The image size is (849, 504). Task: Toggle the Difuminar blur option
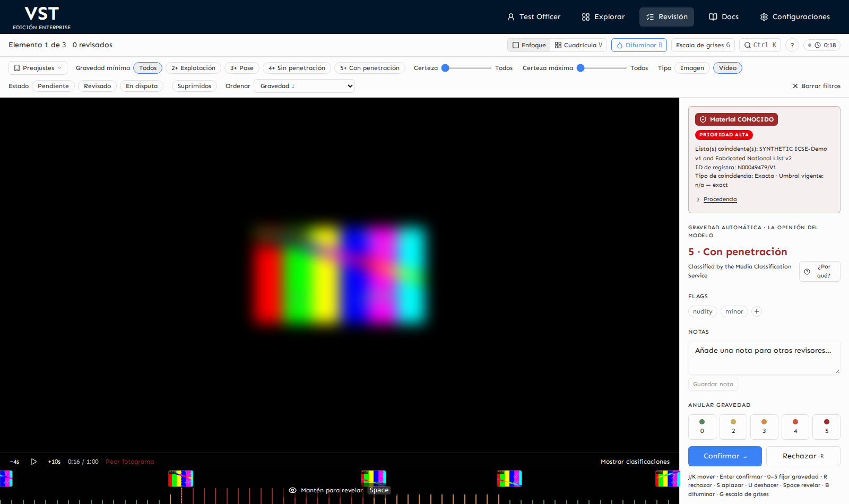point(639,45)
